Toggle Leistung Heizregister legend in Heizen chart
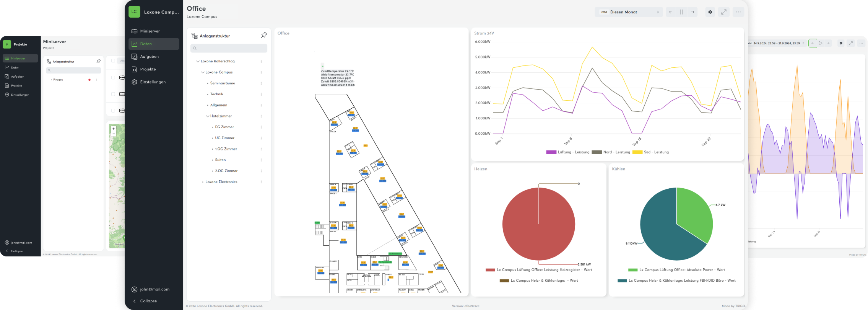This screenshot has height=310, width=868. pos(539,270)
